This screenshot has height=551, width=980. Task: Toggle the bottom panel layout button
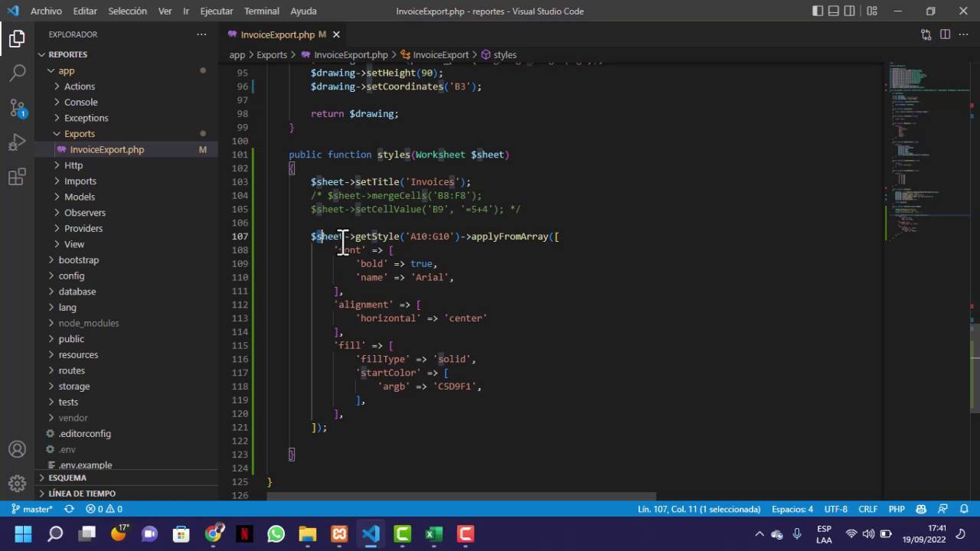(x=834, y=11)
